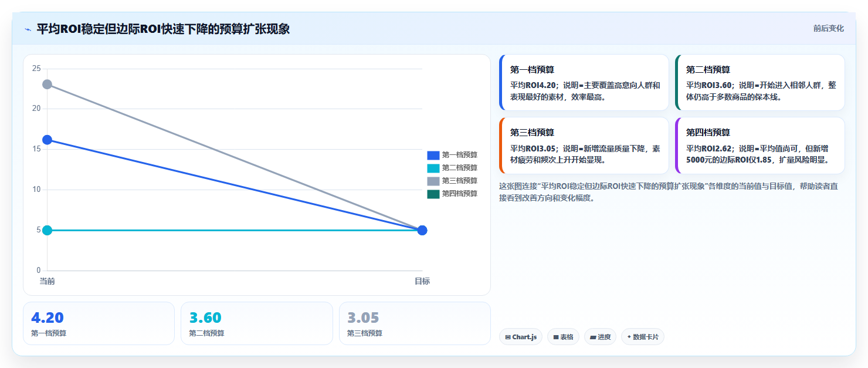The width and height of the screenshot is (868, 368).
Task: Click the Chart.js tag chip
Action: [521, 337]
